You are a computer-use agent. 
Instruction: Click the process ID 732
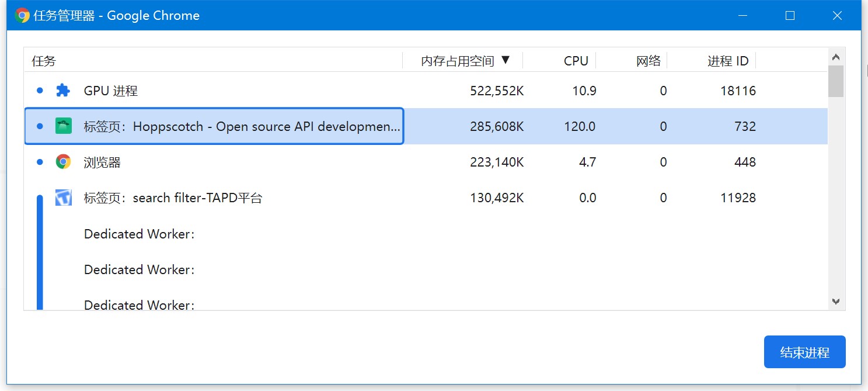click(x=745, y=126)
